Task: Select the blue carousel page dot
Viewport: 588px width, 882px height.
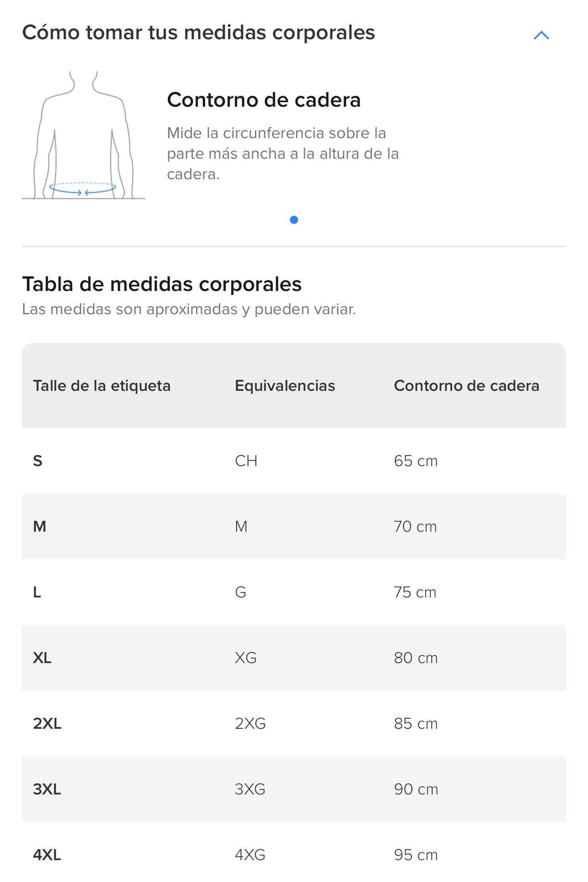Action: [294, 220]
